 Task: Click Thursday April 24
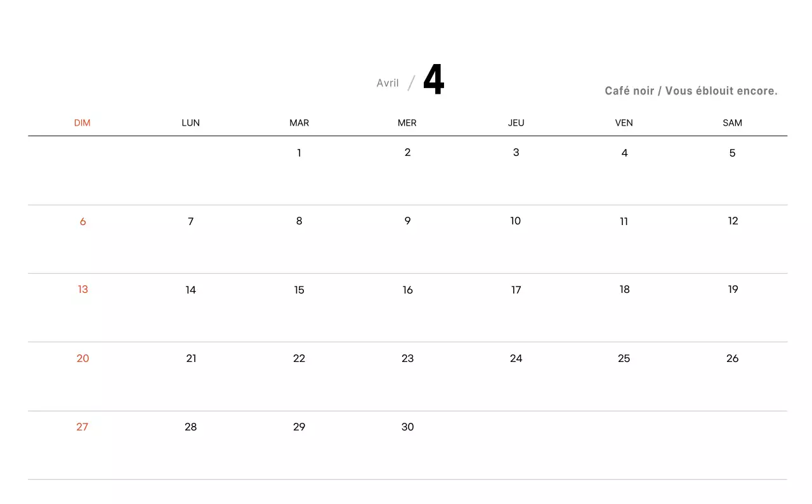(x=516, y=359)
